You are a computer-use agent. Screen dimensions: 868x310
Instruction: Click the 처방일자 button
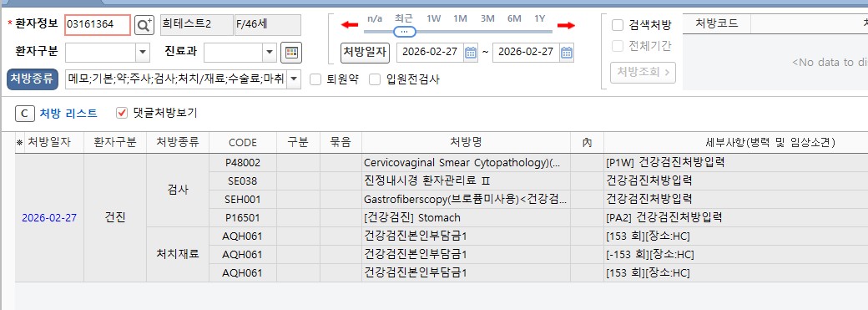pyautogui.click(x=365, y=52)
